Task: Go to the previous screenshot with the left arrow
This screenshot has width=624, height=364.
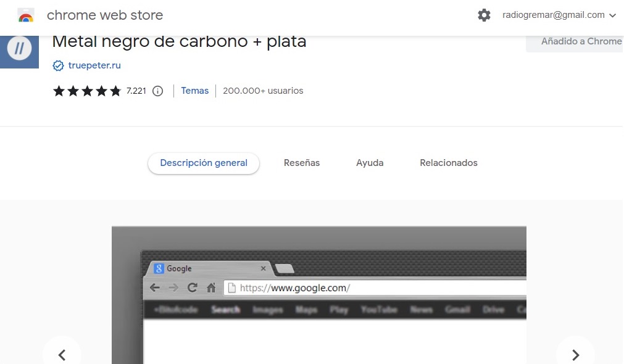Action: pos(62,355)
